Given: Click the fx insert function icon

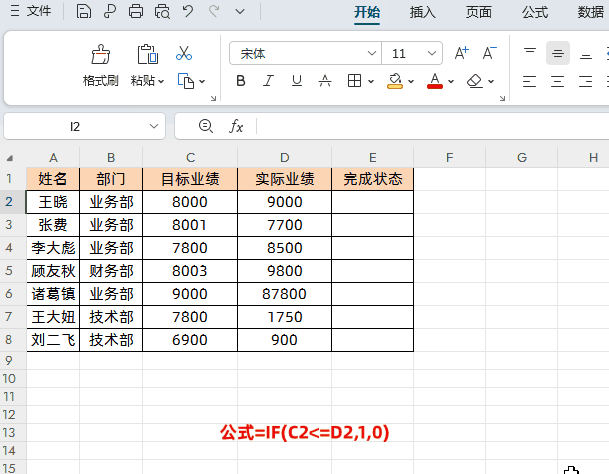Looking at the screenshot, I should [x=236, y=126].
